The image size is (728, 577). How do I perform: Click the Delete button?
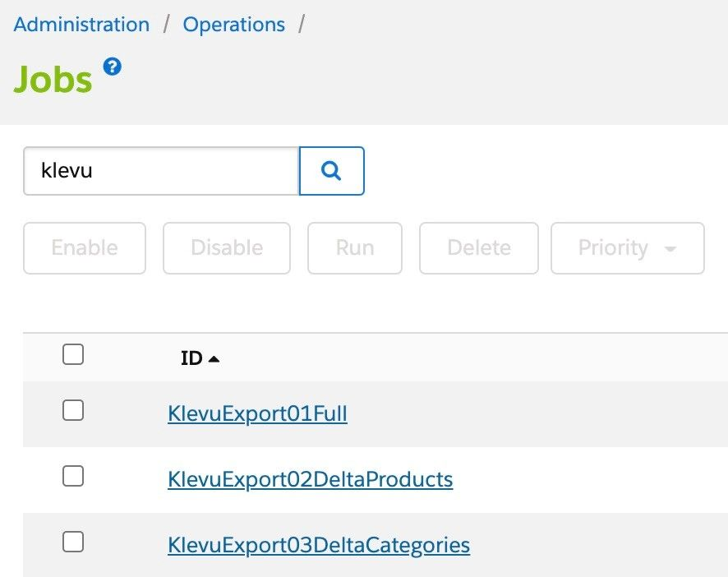point(479,248)
